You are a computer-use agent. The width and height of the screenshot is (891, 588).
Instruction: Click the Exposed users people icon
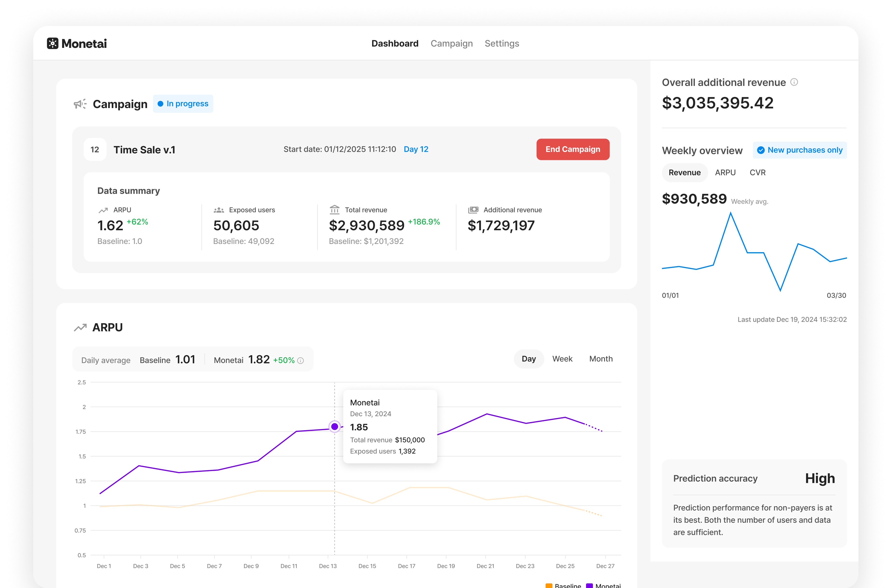[219, 210]
